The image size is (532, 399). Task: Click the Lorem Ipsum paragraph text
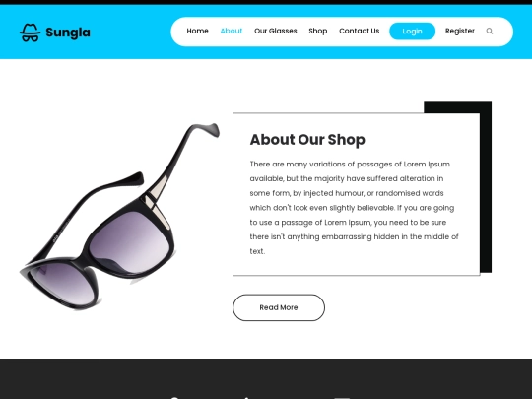(x=355, y=208)
